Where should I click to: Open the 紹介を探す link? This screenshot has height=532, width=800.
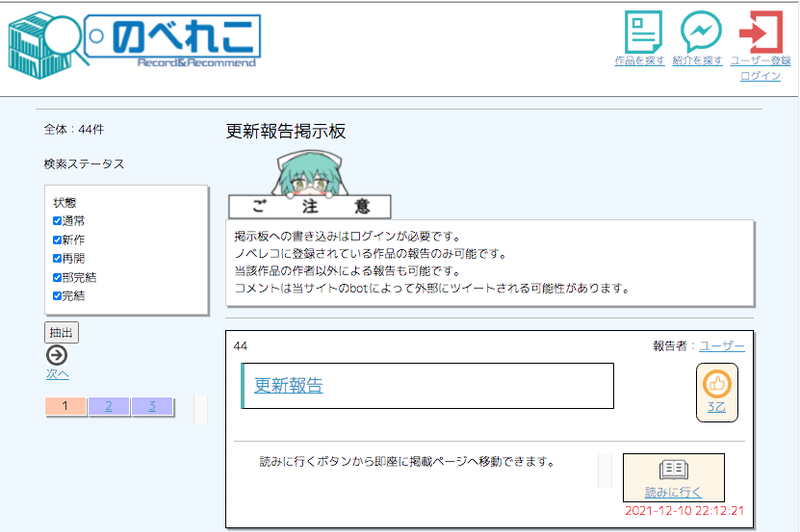[697, 61]
